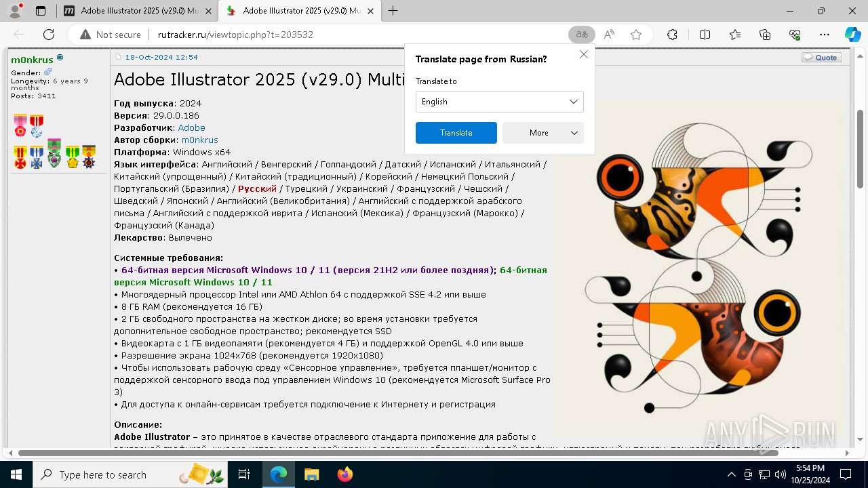Click the 21H2 Windows 10/11 requirement link
Image resolution: width=868 pixels, height=488 pixels.
[308, 270]
